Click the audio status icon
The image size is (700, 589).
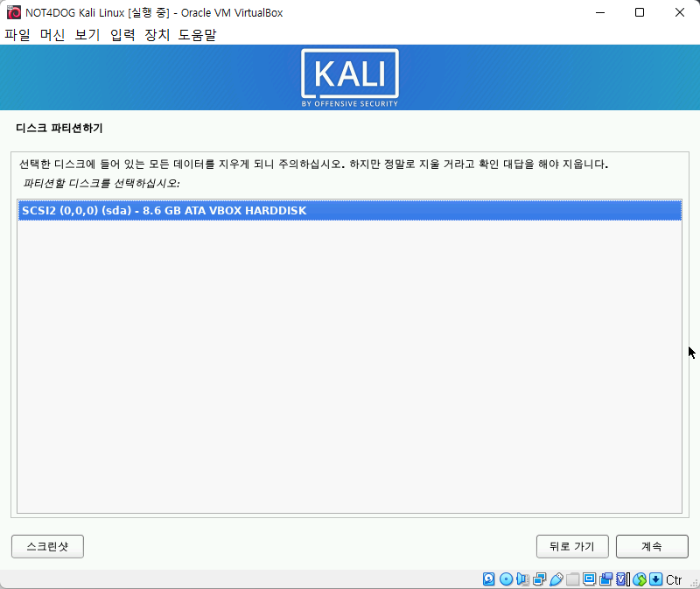[x=522, y=579]
